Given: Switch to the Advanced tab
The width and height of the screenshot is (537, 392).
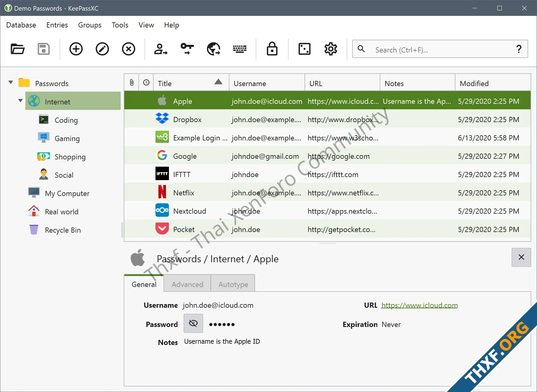Looking at the screenshot, I should point(187,284).
